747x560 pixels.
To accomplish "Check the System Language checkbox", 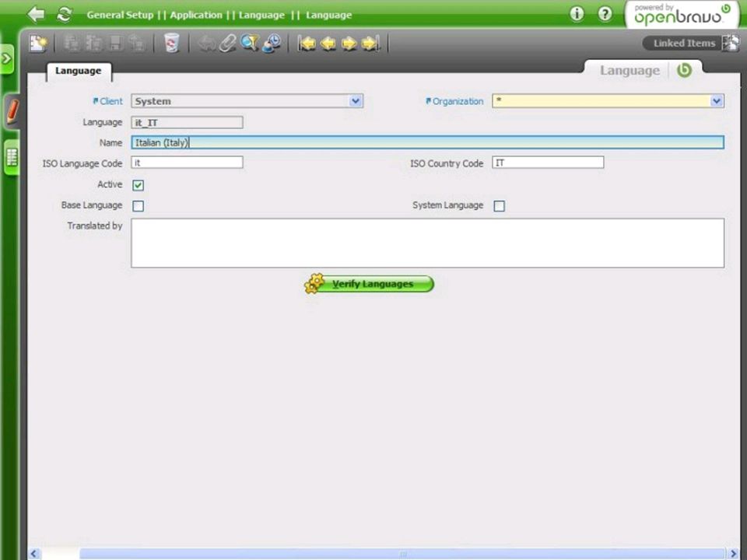I will 500,206.
